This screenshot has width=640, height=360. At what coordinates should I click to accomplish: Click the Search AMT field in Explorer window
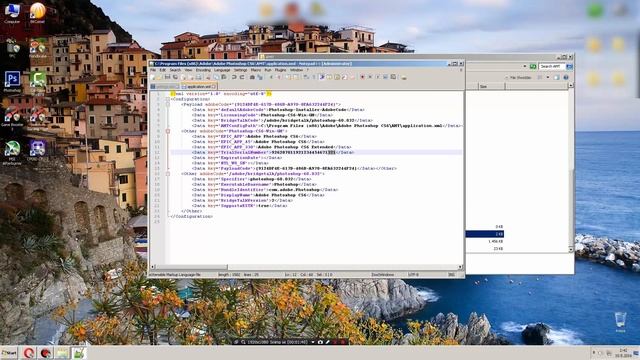pos(551,66)
